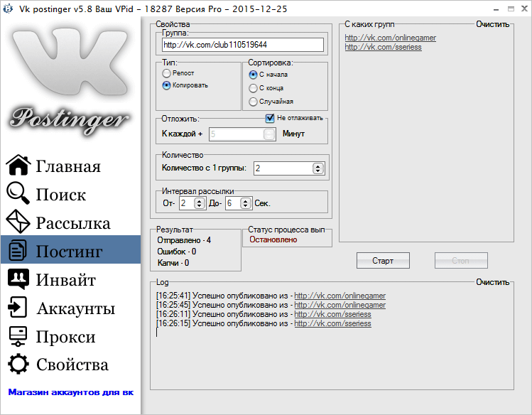
Task: Click the envelope icon next to Рассылка
Action: [18, 222]
